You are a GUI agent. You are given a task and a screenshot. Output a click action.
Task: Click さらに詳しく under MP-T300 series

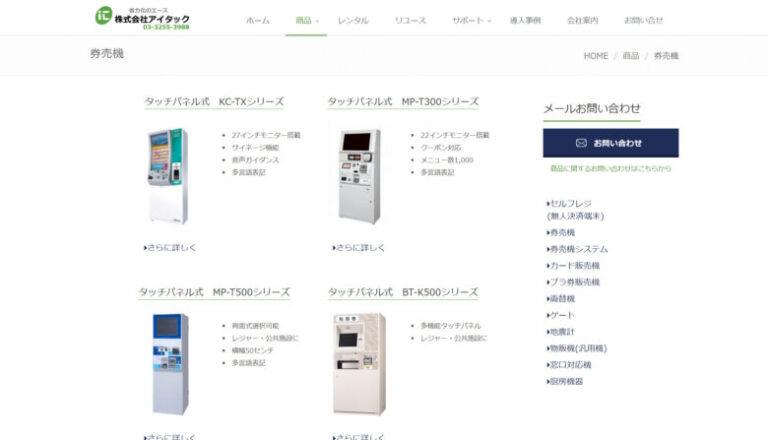pyautogui.click(x=359, y=248)
